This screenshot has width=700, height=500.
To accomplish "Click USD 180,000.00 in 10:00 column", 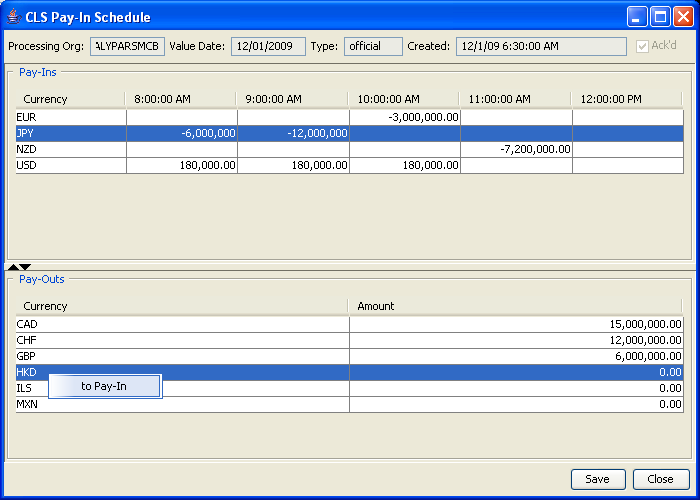I will 431,166.
